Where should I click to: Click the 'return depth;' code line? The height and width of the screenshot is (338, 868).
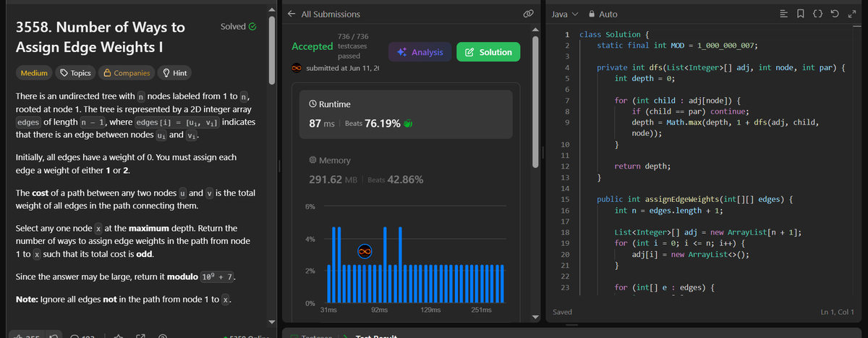[x=642, y=166]
